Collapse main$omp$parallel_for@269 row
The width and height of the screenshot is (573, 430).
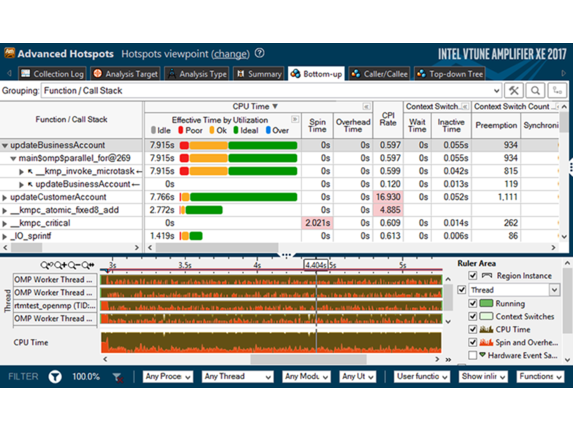[13, 159]
